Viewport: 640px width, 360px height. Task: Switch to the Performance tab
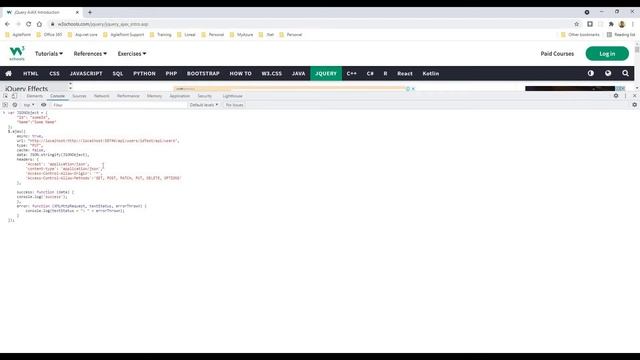tap(128, 96)
